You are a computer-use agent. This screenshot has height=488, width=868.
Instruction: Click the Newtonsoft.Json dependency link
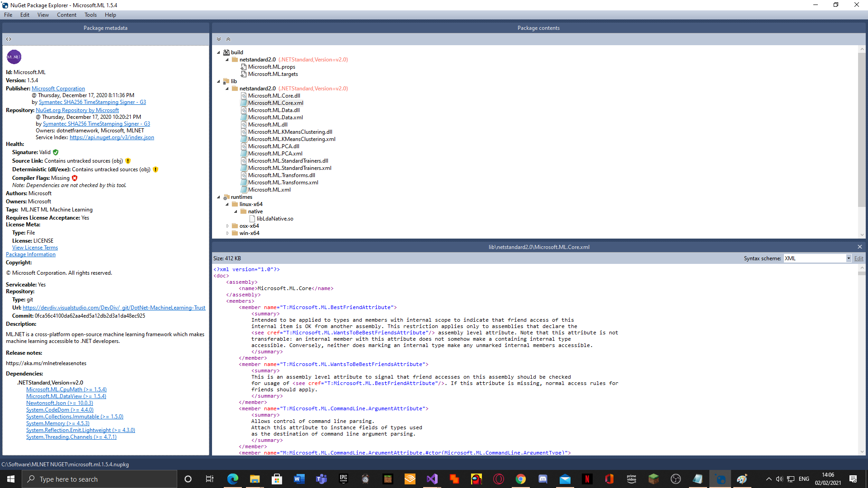tap(59, 403)
